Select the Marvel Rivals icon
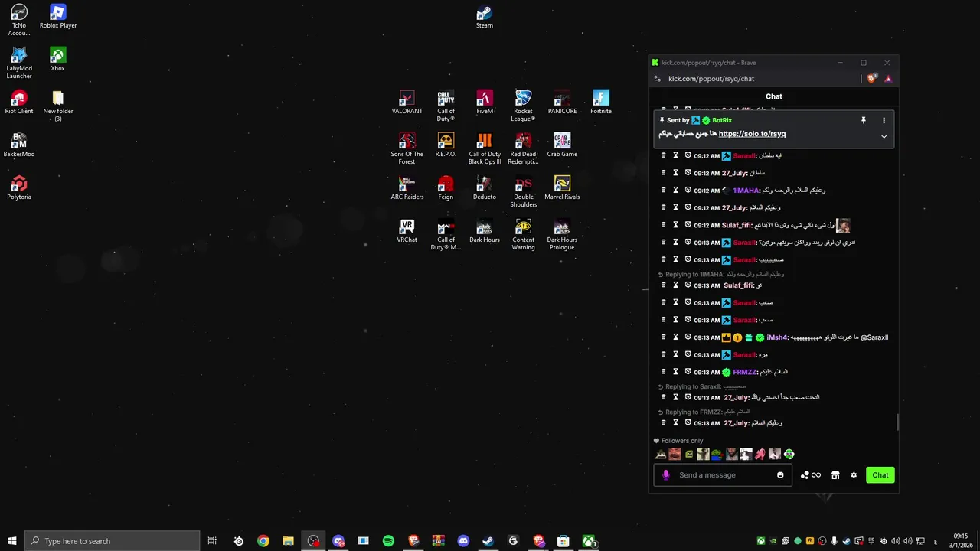 coord(562,188)
